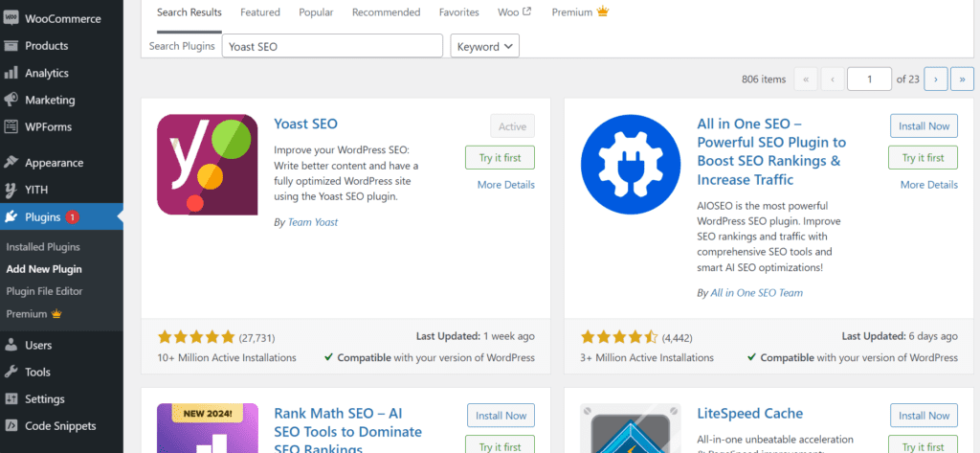Click the Yoast SEO plugin logo
Image resolution: width=980 pixels, height=453 pixels.
click(x=207, y=165)
